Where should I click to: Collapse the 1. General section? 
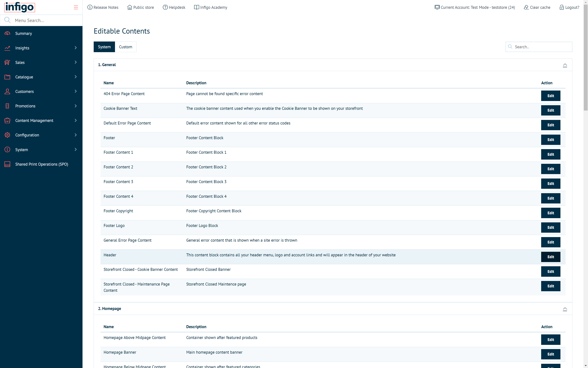[565, 65]
